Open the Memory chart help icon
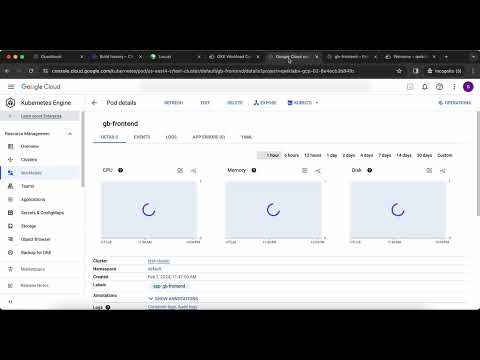Screen dimensions: 480x360 click(x=254, y=170)
